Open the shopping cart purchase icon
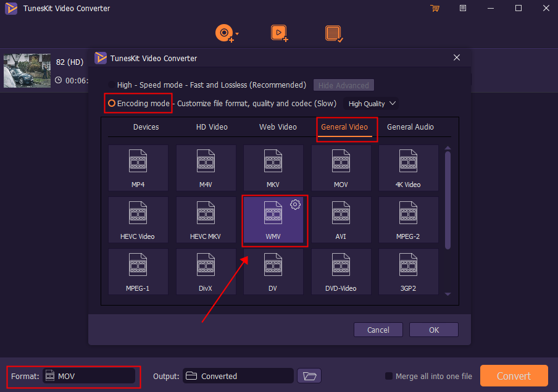 [435, 8]
